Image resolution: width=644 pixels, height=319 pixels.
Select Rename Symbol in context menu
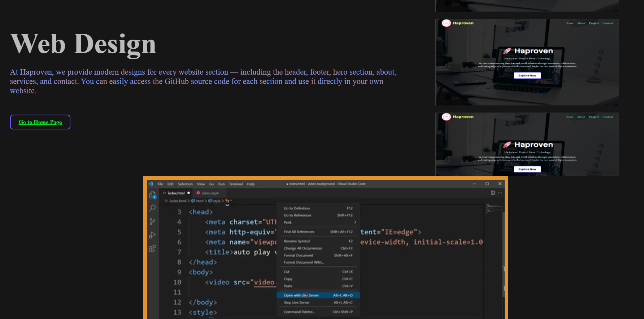[x=318, y=241]
